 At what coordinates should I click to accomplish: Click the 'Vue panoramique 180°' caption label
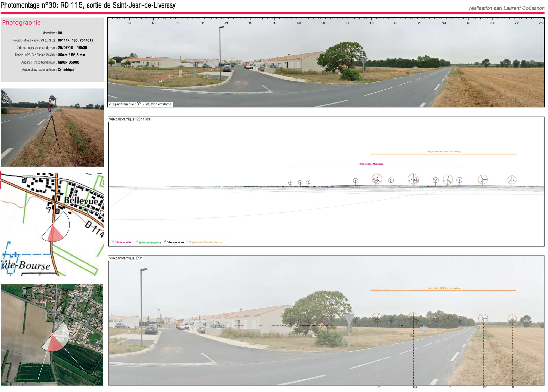pyautogui.click(x=140, y=104)
